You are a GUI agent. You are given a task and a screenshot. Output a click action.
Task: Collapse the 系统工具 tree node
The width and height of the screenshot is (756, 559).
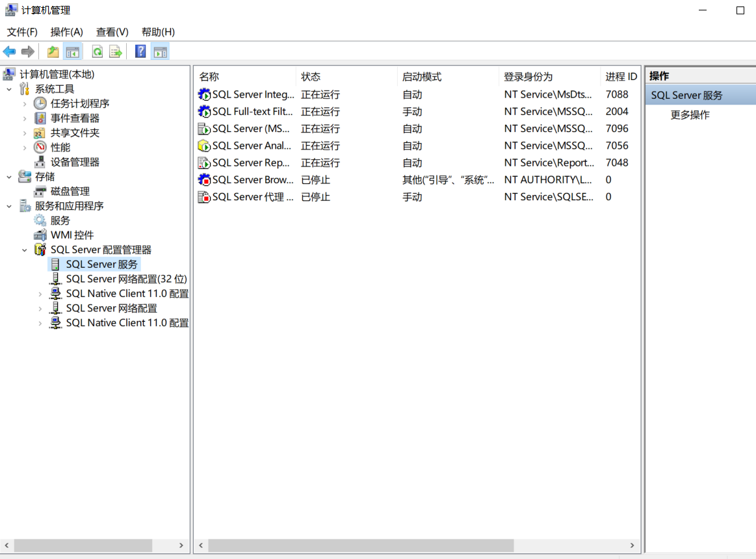[9, 89]
